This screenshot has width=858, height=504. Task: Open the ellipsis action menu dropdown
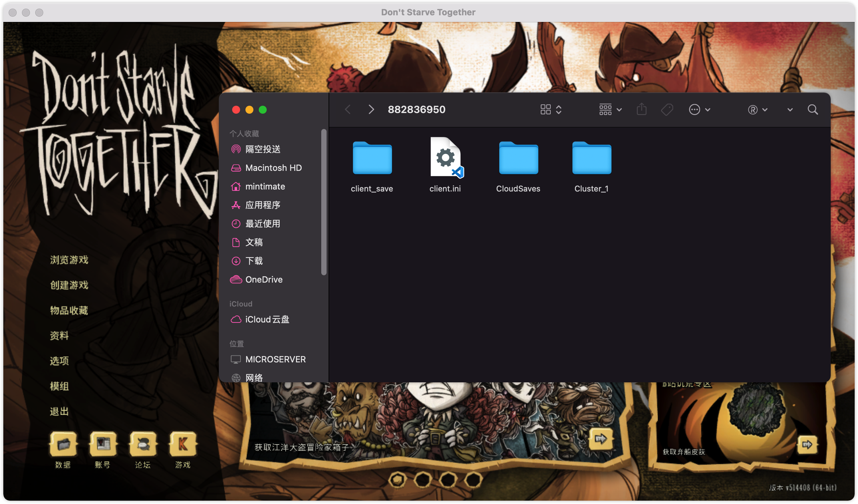pyautogui.click(x=699, y=110)
